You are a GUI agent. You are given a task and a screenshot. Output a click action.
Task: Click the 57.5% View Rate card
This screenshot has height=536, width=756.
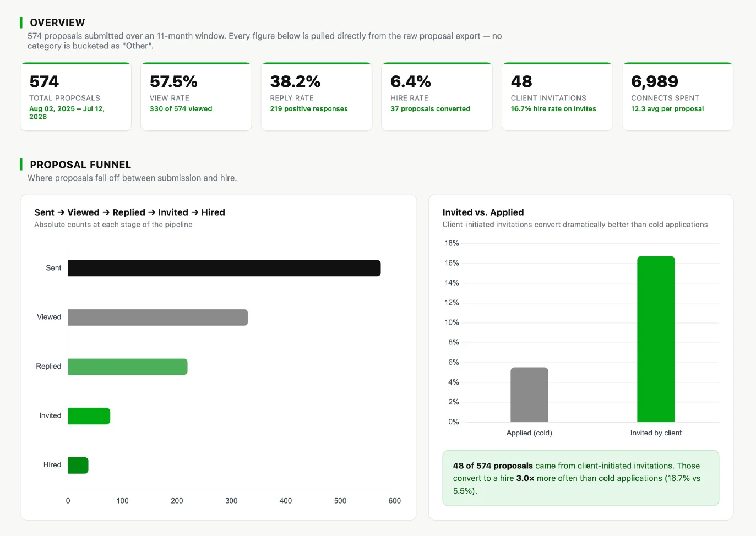click(196, 96)
